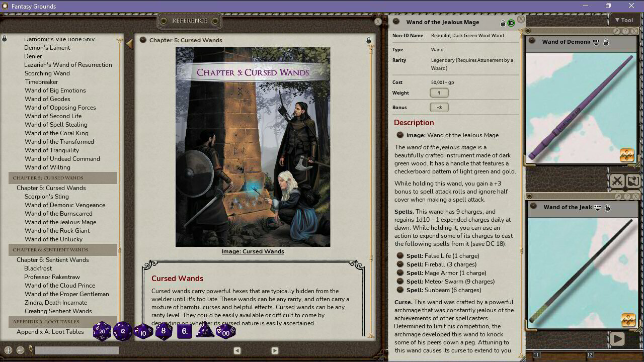Open the Tool dropdown menu
Screen dimensions: 644x362
coord(625,20)
